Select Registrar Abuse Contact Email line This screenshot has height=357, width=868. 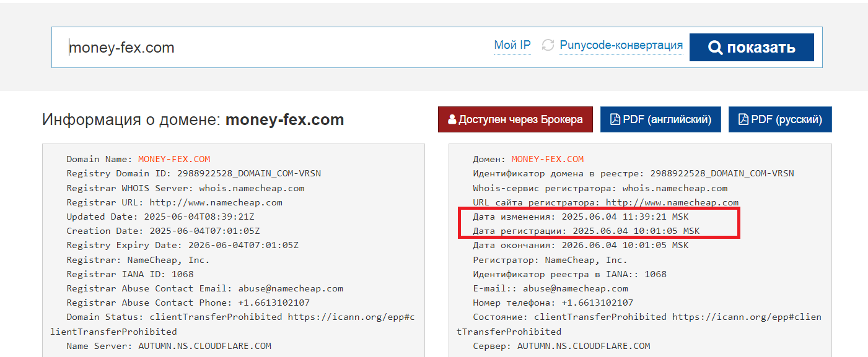click(x=204, y=288)
